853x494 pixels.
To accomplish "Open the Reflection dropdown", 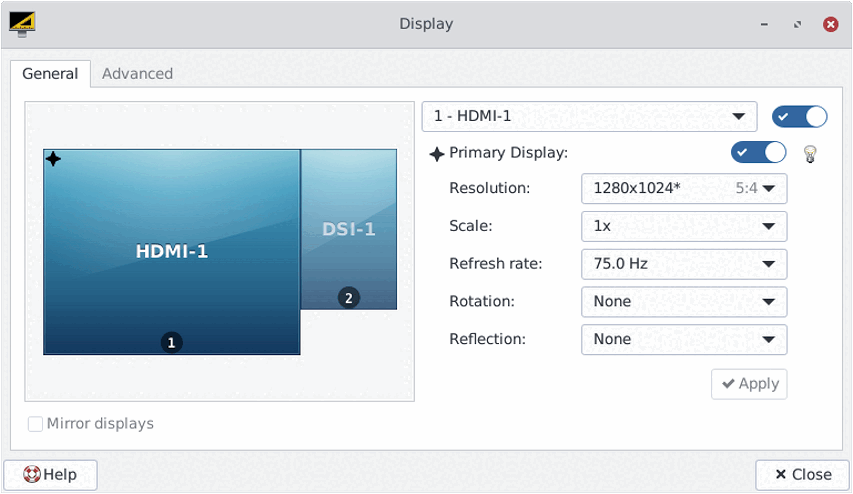I will [684, 339].
